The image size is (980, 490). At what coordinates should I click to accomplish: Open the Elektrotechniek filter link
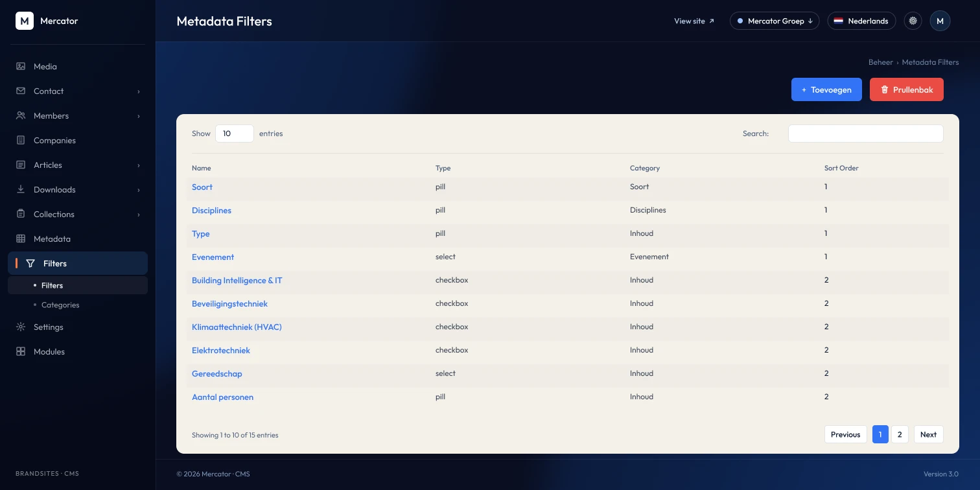pos(221,350)
